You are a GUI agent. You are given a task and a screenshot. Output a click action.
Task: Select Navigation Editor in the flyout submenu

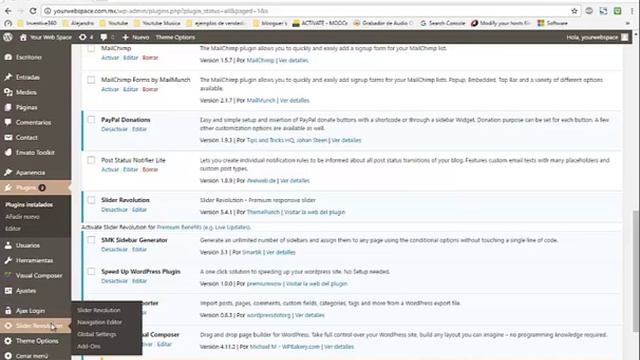coord(100,322)
